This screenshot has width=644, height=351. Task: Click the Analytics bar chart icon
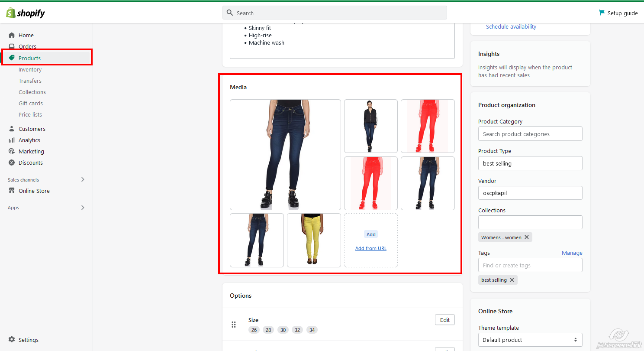pos(12,140)
